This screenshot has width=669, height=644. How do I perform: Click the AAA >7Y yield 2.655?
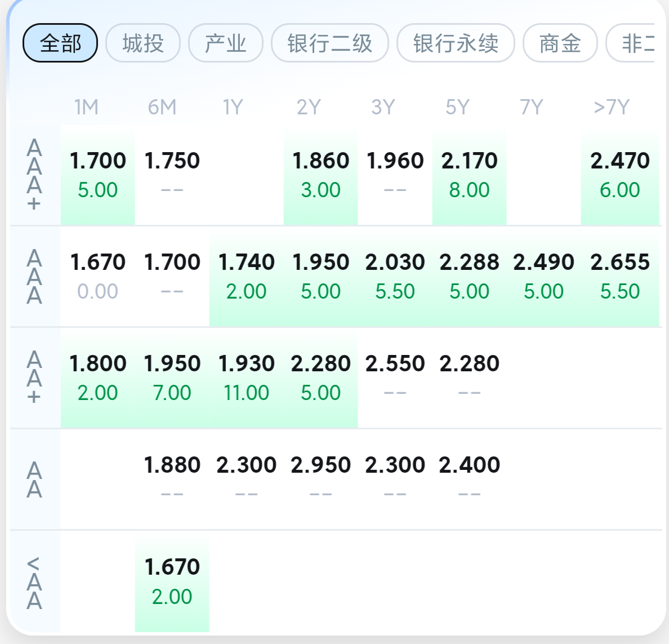coord(619,276)
